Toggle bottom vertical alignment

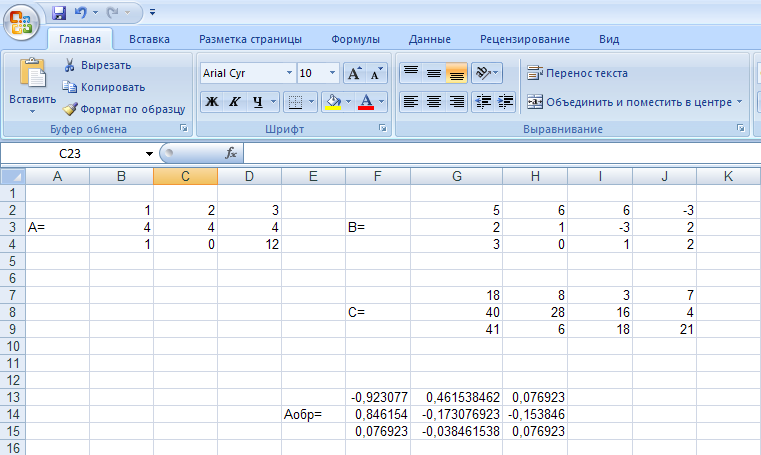(456, 73)
